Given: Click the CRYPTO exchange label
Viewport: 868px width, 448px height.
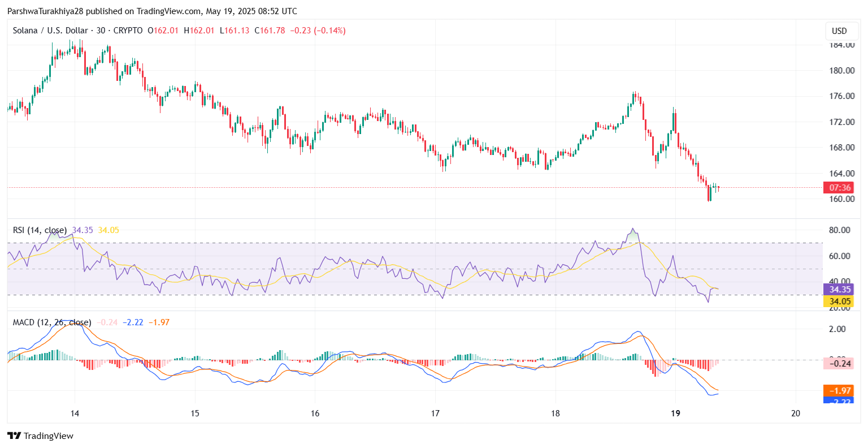Looking at the screenshot, I should 128,31.
